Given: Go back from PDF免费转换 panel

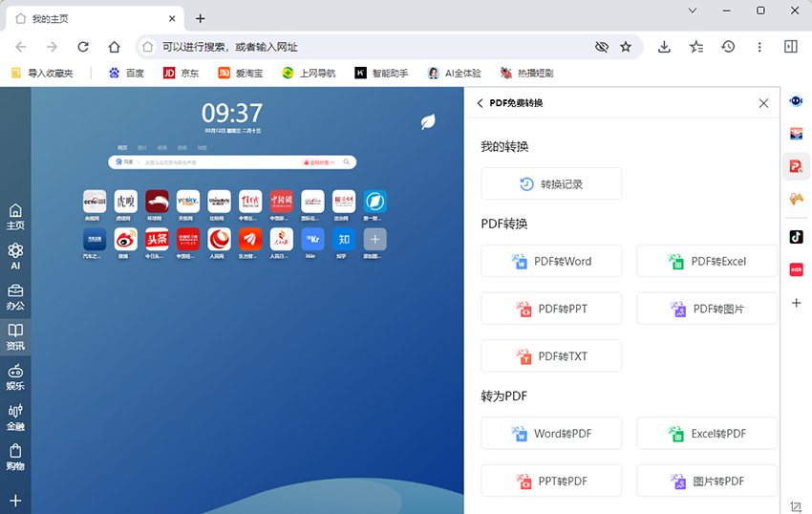Looking at the screenshot, I should click(x=480, y=103).
